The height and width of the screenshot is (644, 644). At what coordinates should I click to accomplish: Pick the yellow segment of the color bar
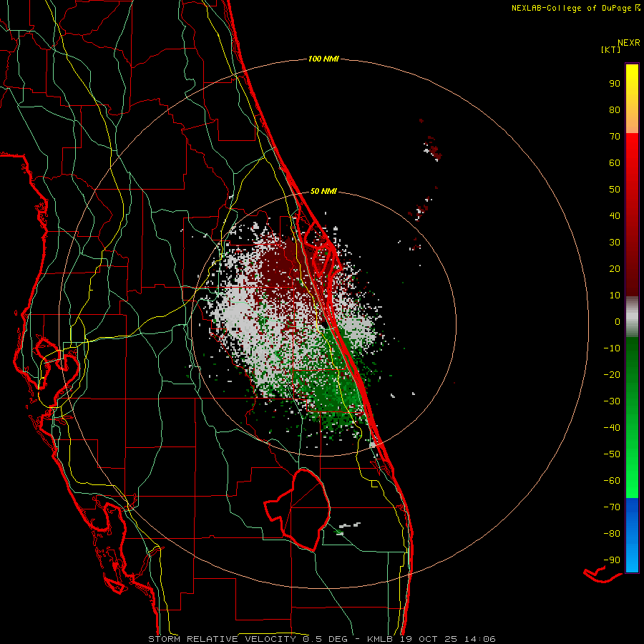pos(632,99)
